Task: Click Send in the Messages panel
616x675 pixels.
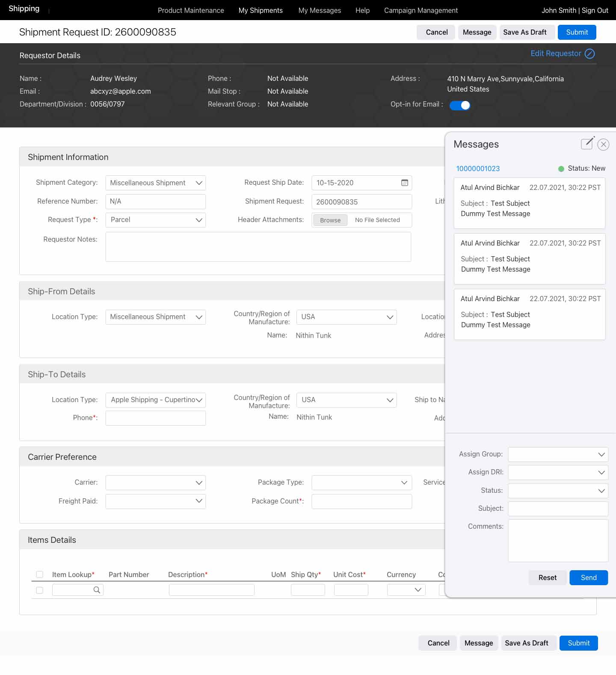Action: 588,577
